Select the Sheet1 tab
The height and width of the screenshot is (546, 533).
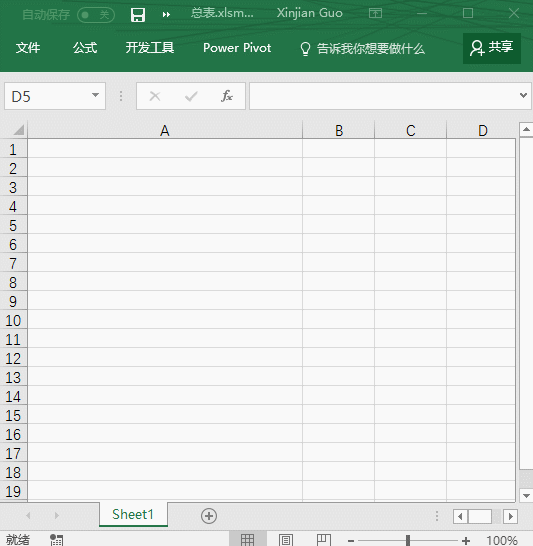133,514
